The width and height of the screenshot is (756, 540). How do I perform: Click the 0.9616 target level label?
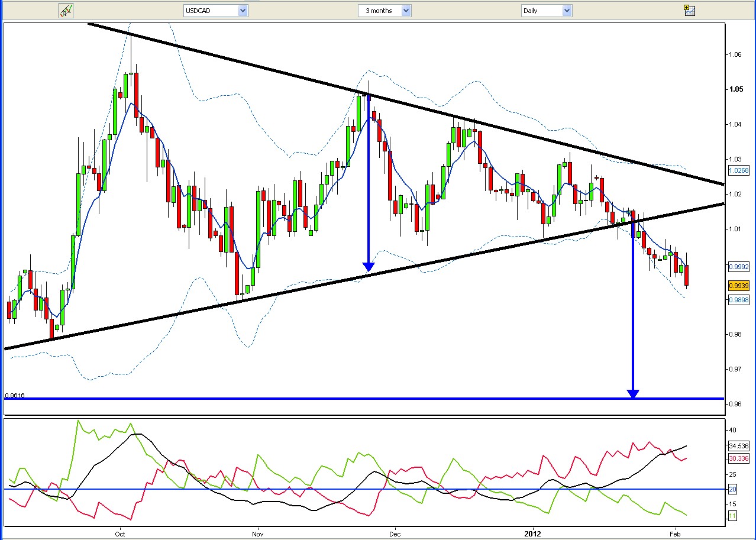click(15, 396)
